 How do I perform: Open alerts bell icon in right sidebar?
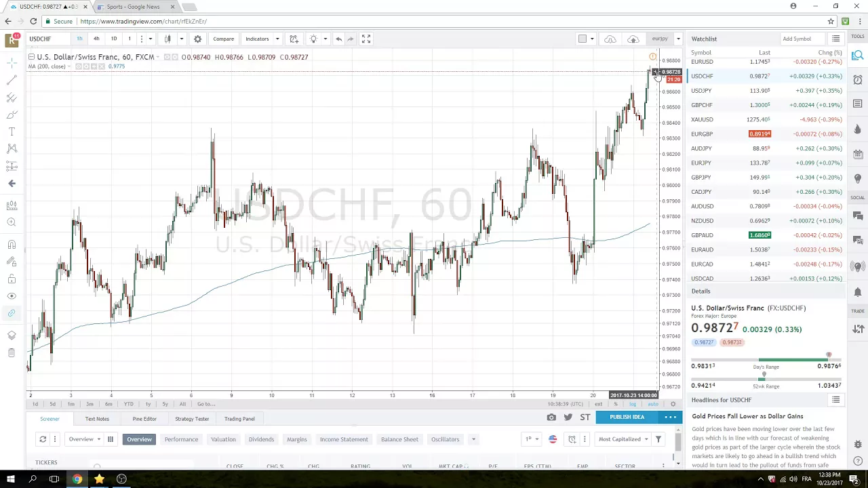tap(858, 292)
